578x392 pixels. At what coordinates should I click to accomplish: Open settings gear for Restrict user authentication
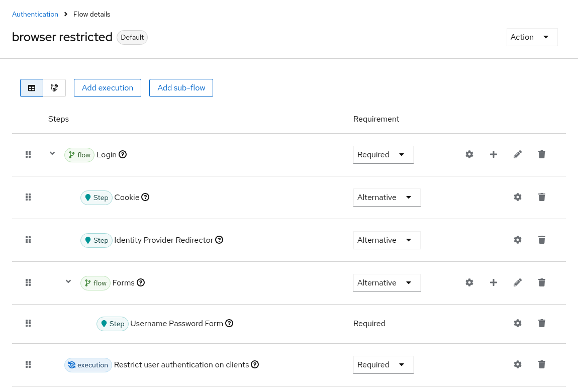518,364
